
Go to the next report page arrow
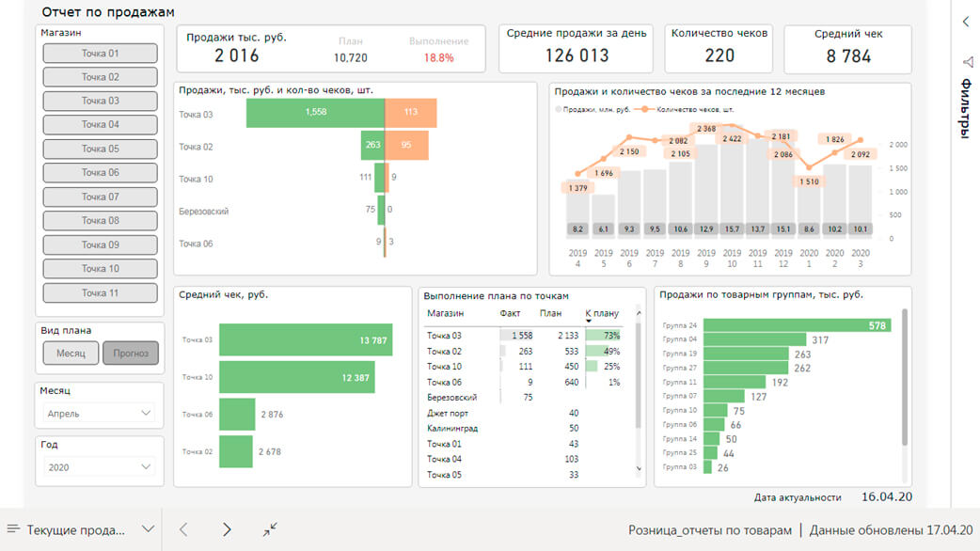227,529
